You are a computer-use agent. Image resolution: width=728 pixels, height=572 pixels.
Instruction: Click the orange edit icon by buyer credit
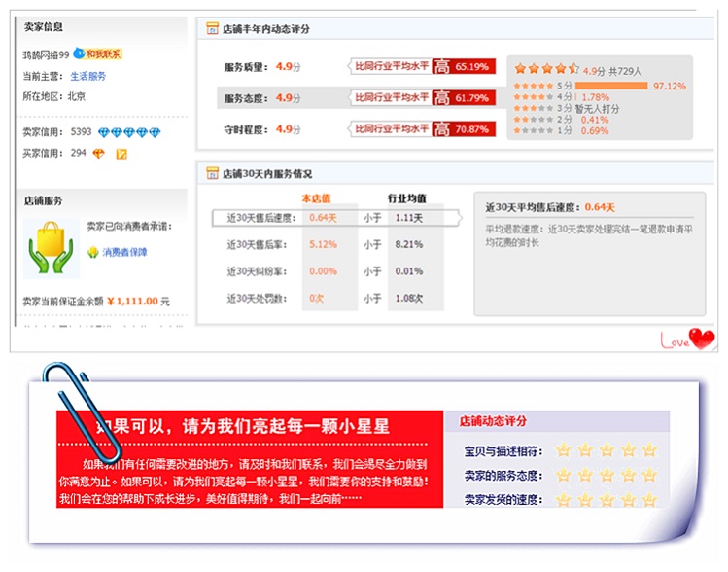(x=121, y=154)
